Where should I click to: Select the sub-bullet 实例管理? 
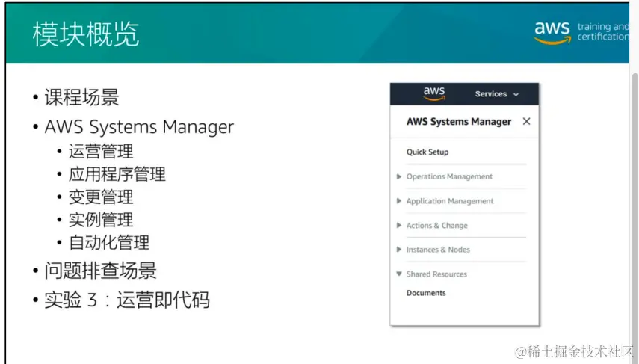101,220
